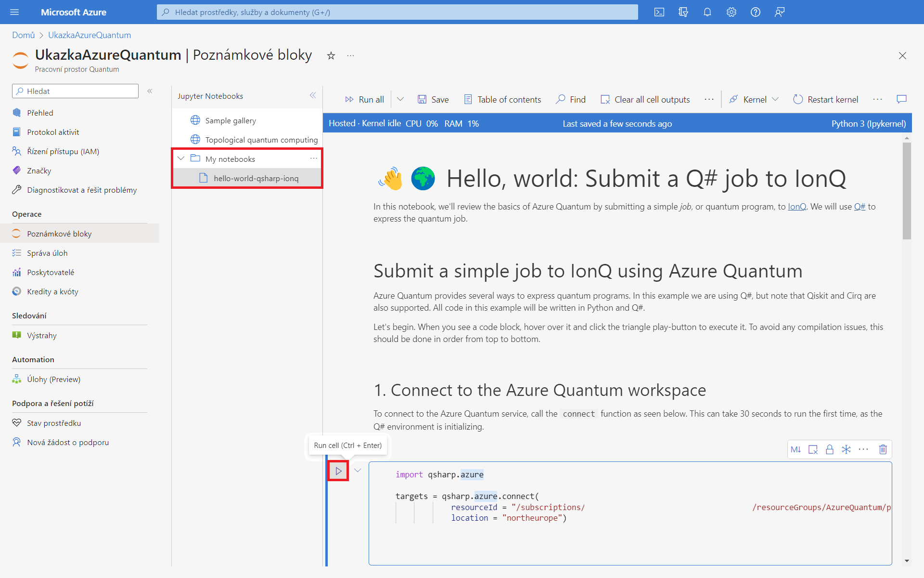Open the Kernel dropdown
Viewport: 924px width, 578px height.
pos(754,99)
